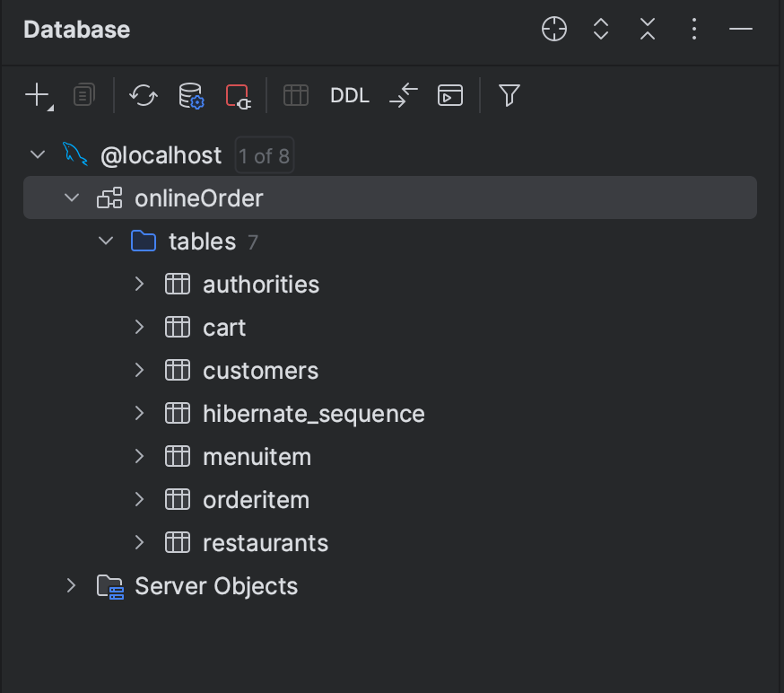Click Expand All icon in header

click(x=601, y=30)
